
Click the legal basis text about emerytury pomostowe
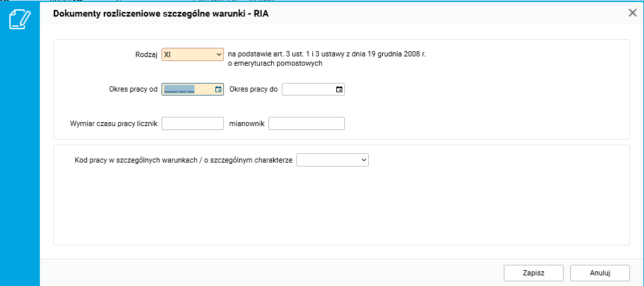[326, 59]
